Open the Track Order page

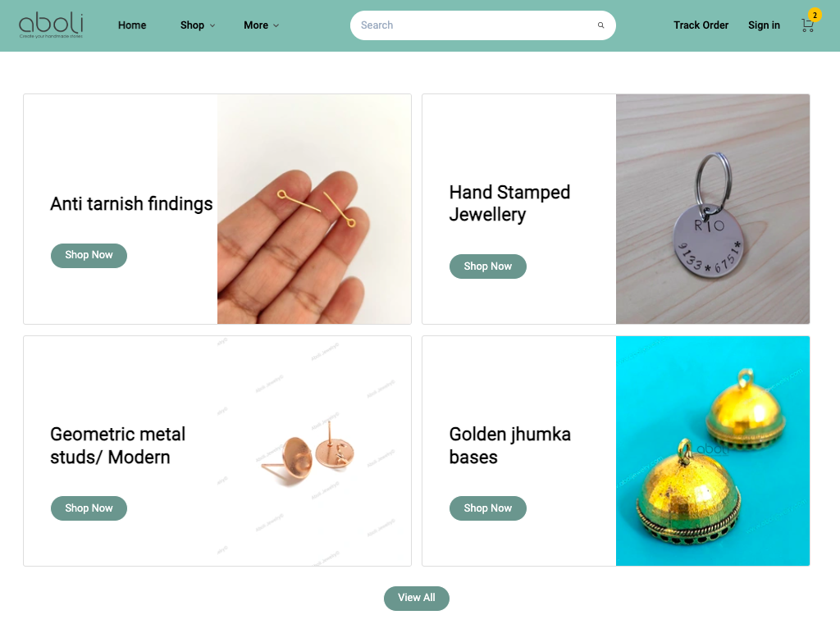[x=701, y=25]
